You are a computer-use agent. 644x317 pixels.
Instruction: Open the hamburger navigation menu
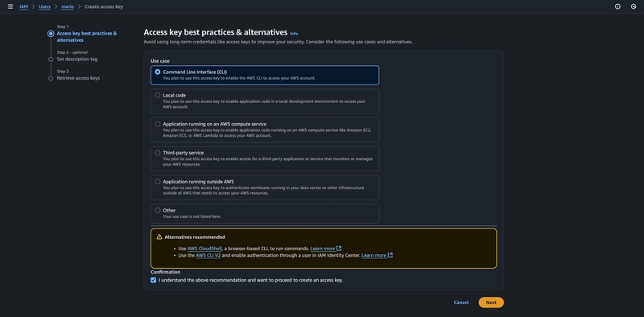click(x=10, y=6)
